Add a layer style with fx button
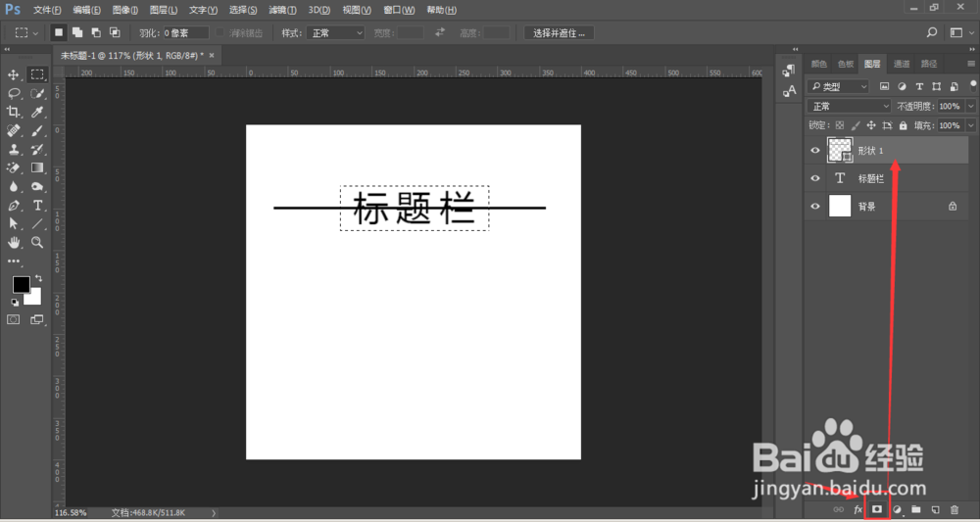The height and width of the screenshot is (522, 980). 857,509
